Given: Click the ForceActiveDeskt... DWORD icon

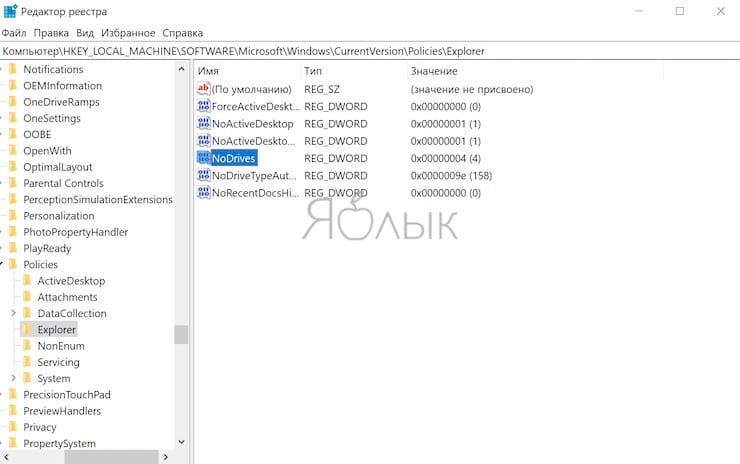Looking at the screenshot, I should 203,106.
